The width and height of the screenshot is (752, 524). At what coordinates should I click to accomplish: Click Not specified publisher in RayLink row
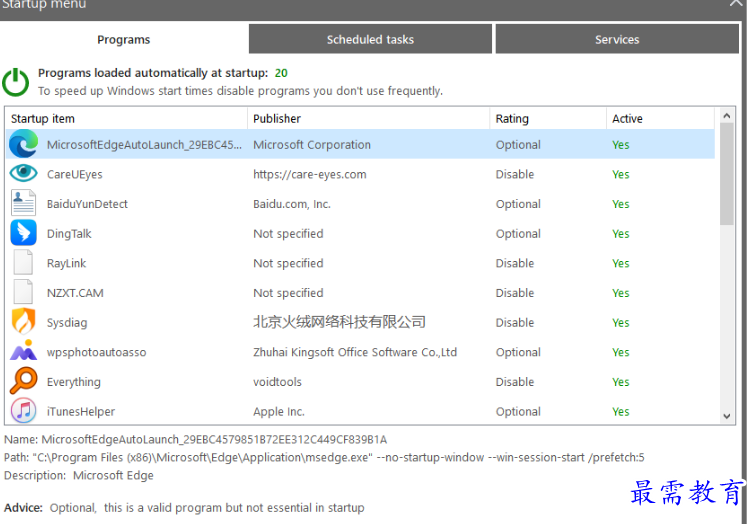(288, 263)
